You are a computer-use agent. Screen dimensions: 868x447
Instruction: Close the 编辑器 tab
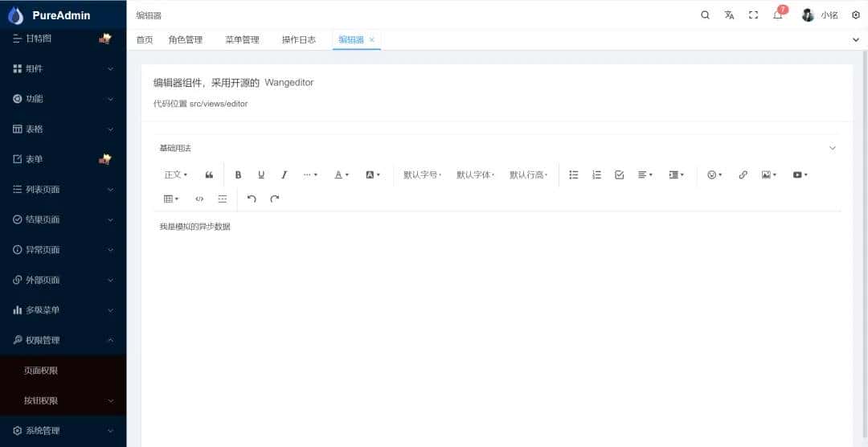(x=372, y=39)
